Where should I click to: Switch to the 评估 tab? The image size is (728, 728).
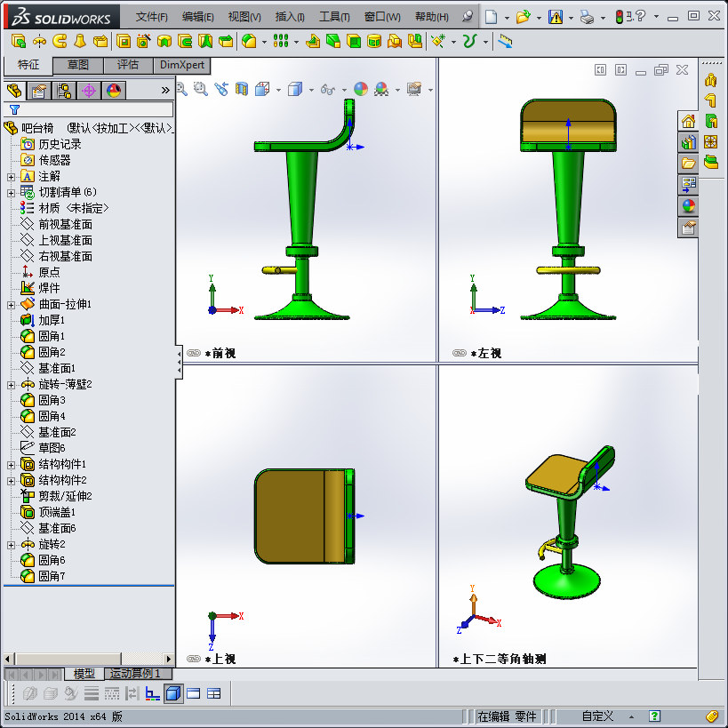[x=128, y=65]
